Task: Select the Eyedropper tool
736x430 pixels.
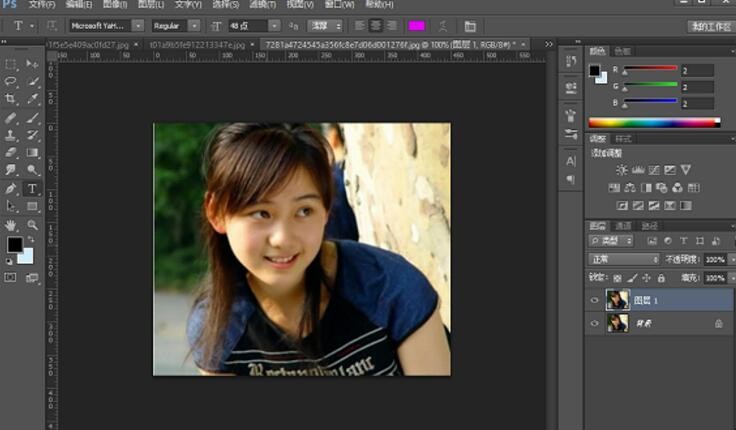Action: click(x=32, y=99)
